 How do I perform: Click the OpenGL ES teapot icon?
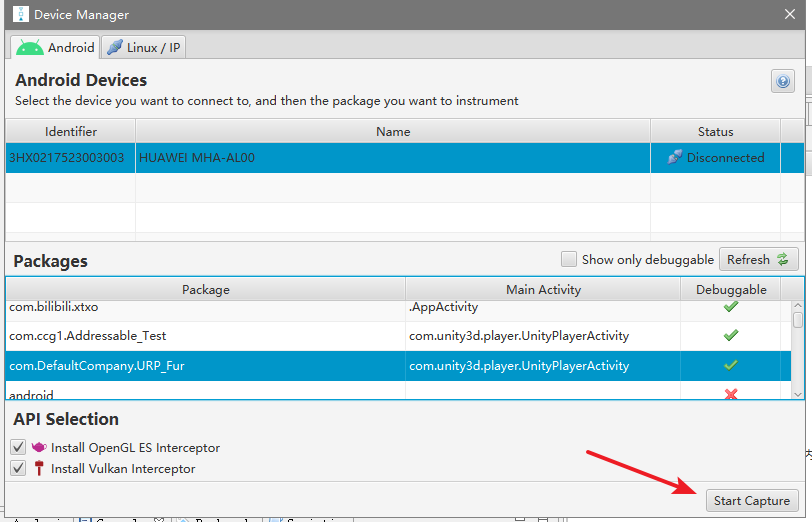point(39,446)
